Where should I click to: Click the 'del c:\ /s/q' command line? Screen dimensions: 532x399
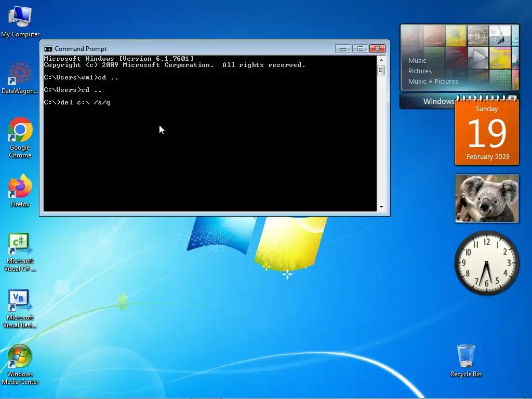pos(77,102)
